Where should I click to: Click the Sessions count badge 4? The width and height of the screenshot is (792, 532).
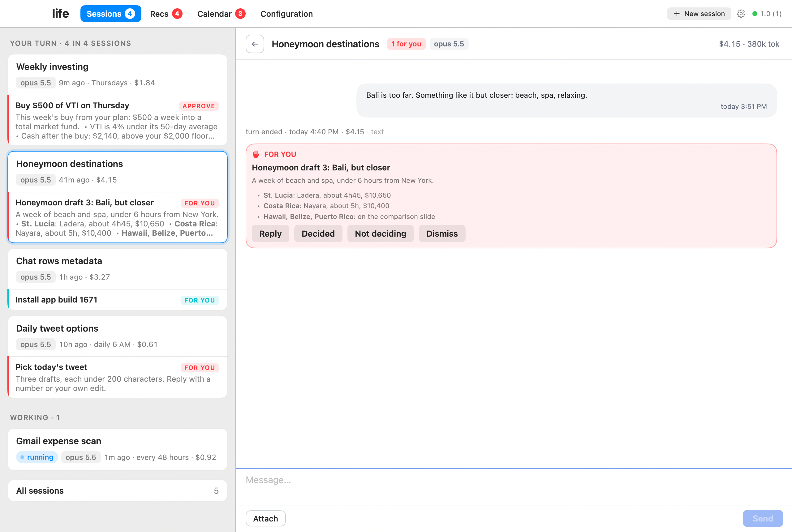130,14
